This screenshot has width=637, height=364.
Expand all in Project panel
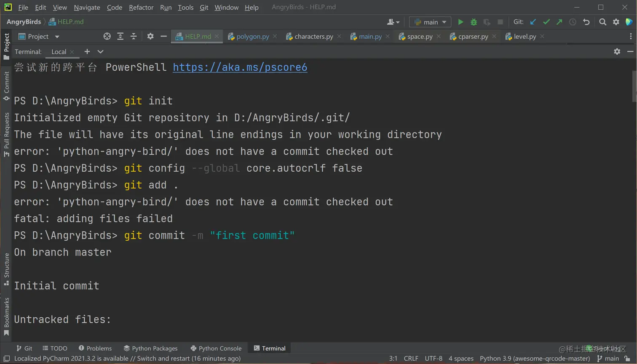pyautogui.click(x=120, y=37)
